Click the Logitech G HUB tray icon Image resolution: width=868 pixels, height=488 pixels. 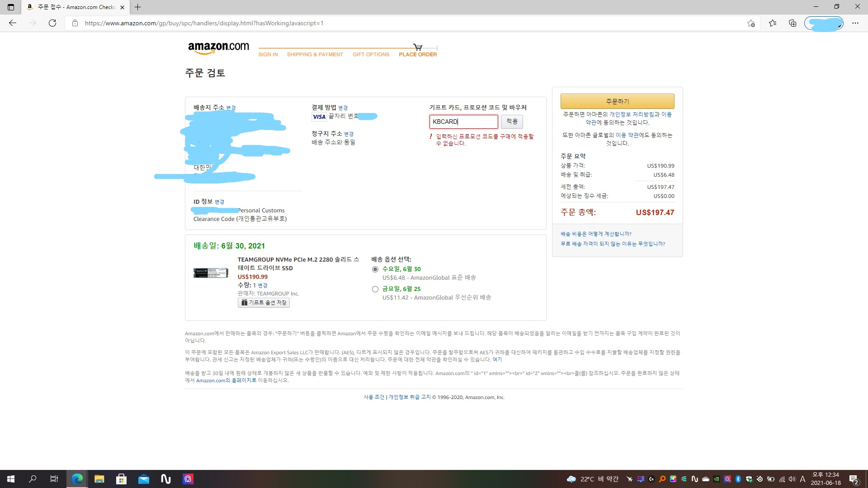651,479
